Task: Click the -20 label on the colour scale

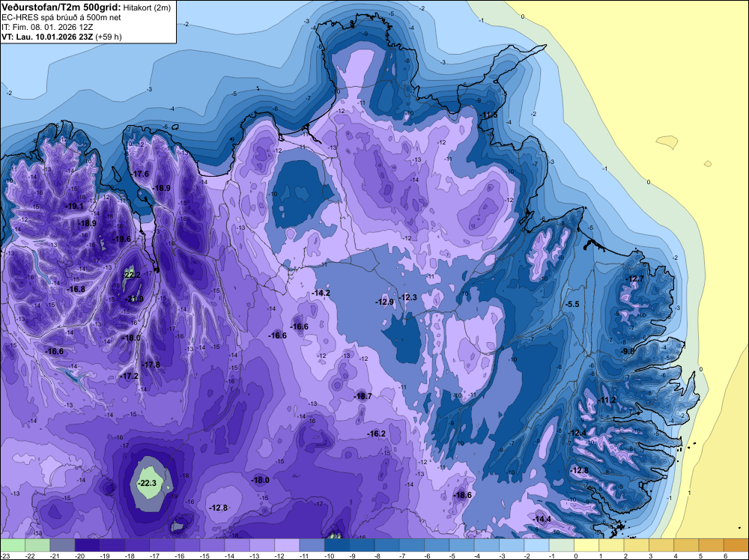Action: [80, 556]
